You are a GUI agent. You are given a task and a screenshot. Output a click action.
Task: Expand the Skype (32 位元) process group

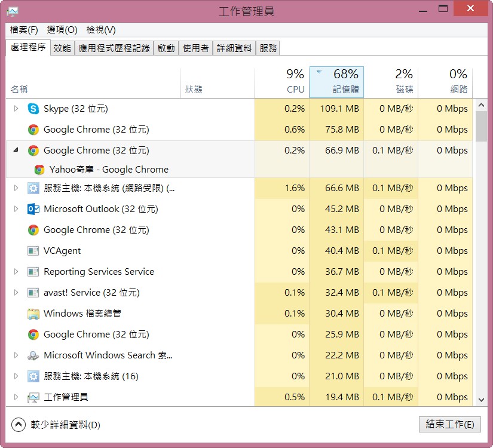click(16, 109)
